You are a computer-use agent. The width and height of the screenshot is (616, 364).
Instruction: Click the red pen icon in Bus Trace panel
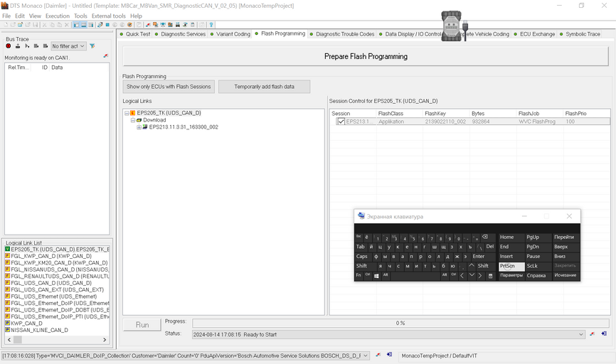coord(106,56)
